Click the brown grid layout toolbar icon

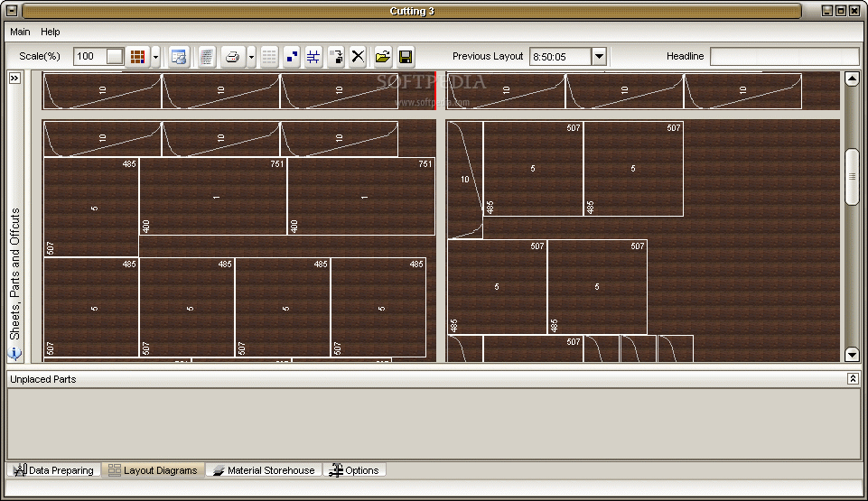pyautogui.click(x=137, y=56)
